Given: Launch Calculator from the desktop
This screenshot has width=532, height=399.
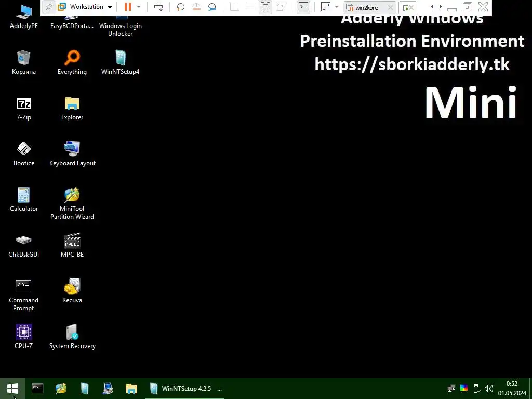Looking at the screenshot, I should pos(24,200).
